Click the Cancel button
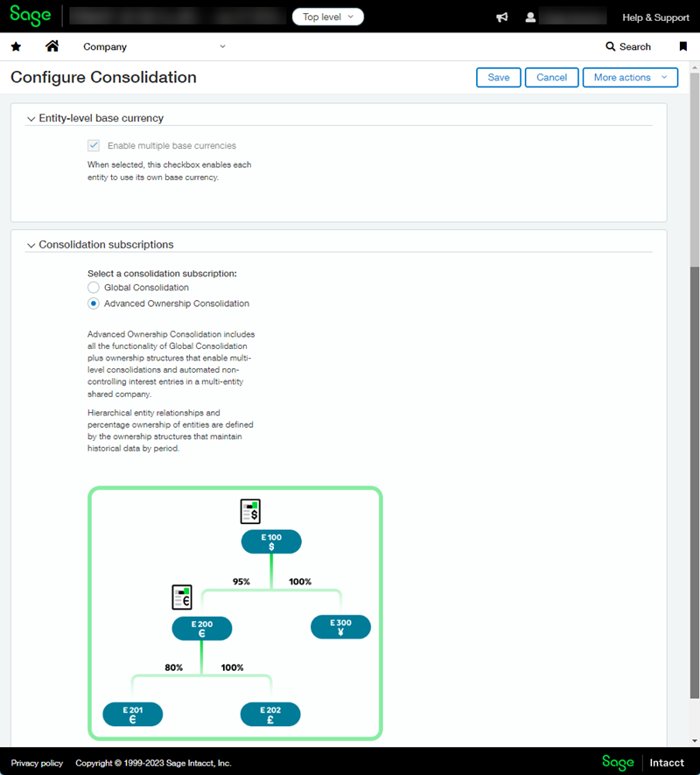 [551, 77]
